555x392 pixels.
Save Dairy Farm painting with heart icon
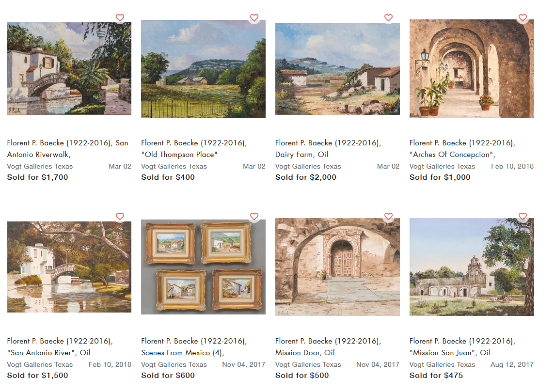388,18
